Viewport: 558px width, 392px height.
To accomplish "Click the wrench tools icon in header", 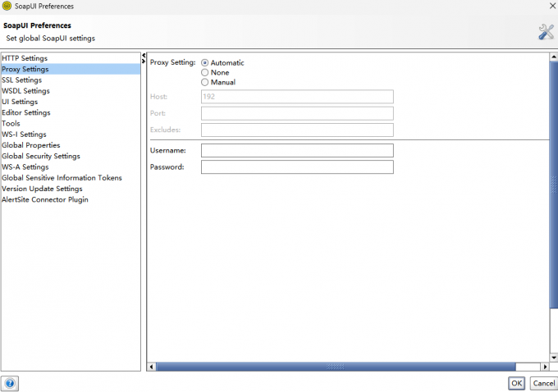I will [546, 32].
